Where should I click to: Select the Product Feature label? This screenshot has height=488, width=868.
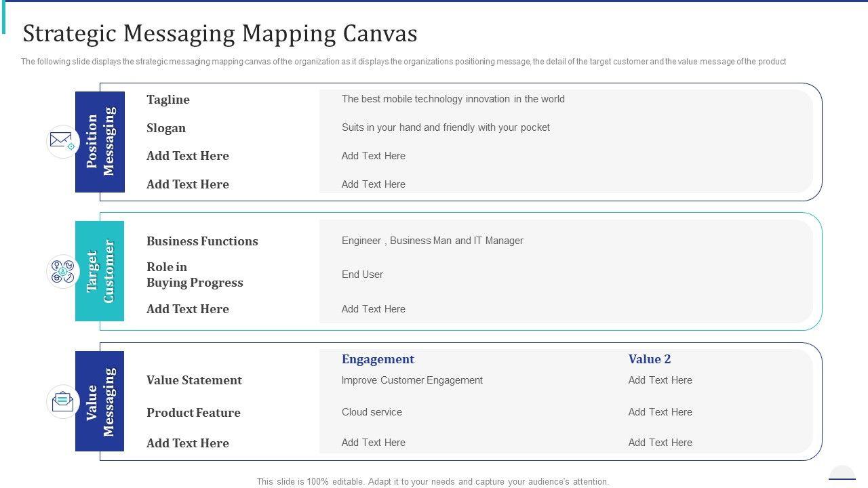pyautogui.click(x=193, y=413)
